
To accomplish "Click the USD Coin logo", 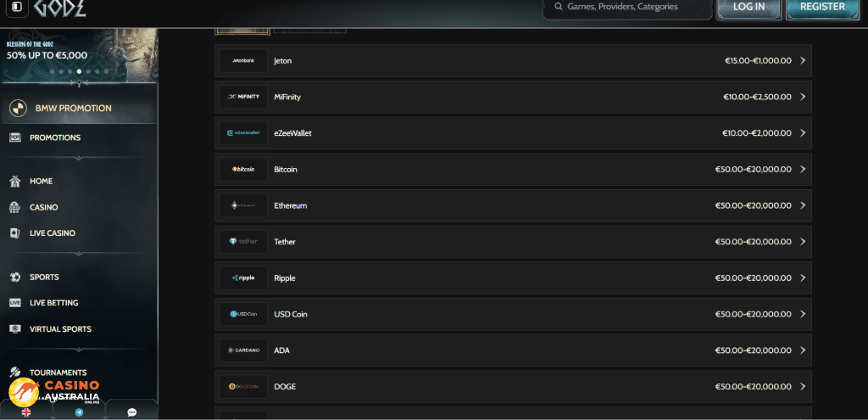I will click(243, 314).
